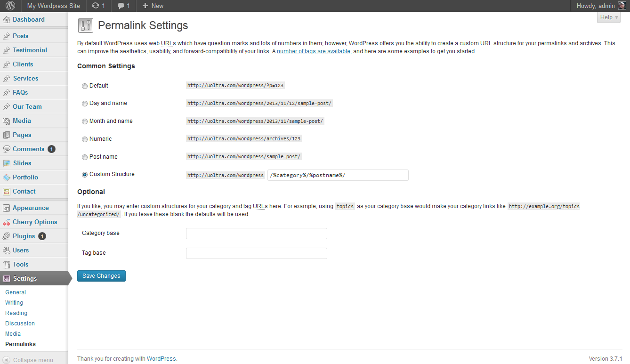Click the custom structure permalink text field
This screenshot has height=364, width=630.
338,175
